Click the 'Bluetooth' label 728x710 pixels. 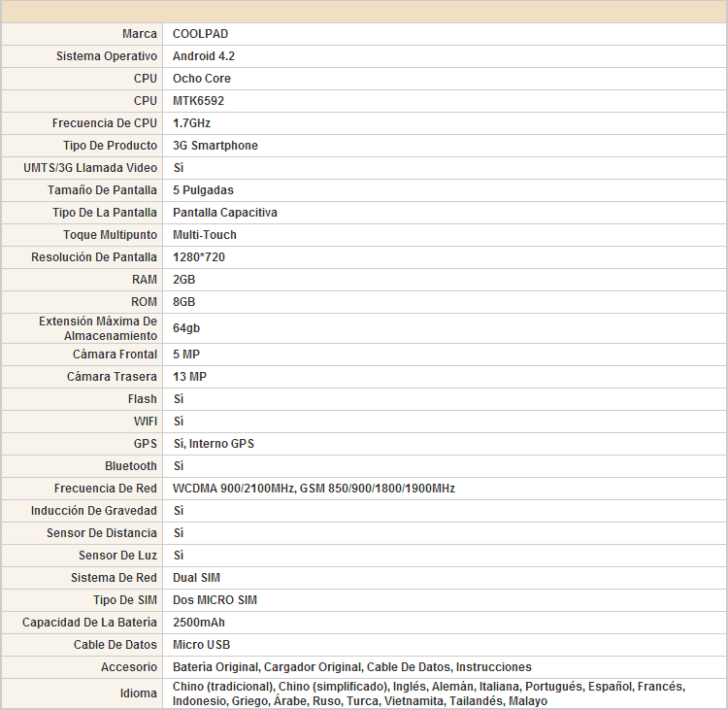click(x=131, y=465)
